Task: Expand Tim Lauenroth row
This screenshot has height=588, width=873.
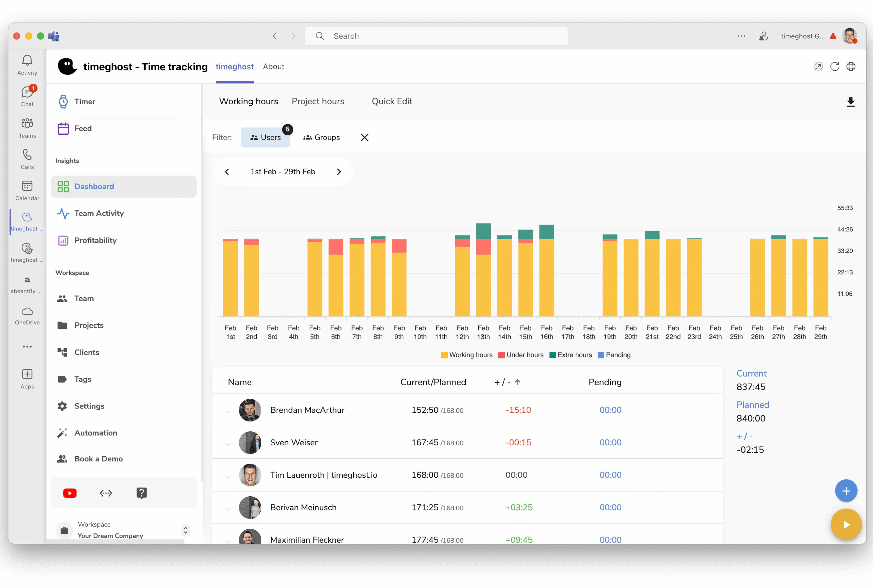Action: click(x=228, y=477)
